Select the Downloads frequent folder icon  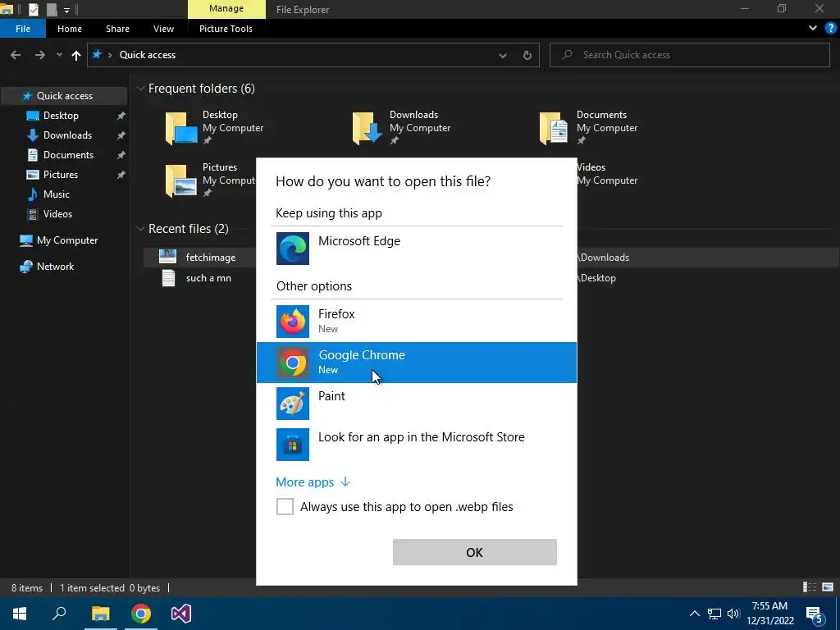tap(368, 128)
